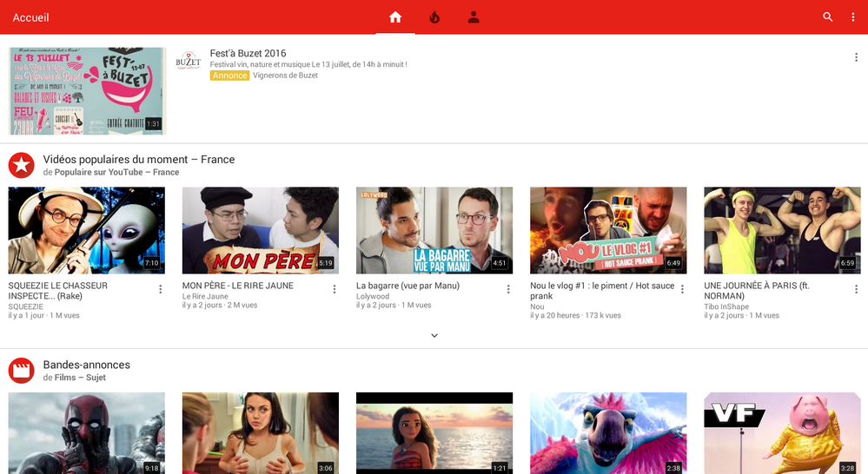Click the Festival vin, nature et musique description

tap(308, 64)
